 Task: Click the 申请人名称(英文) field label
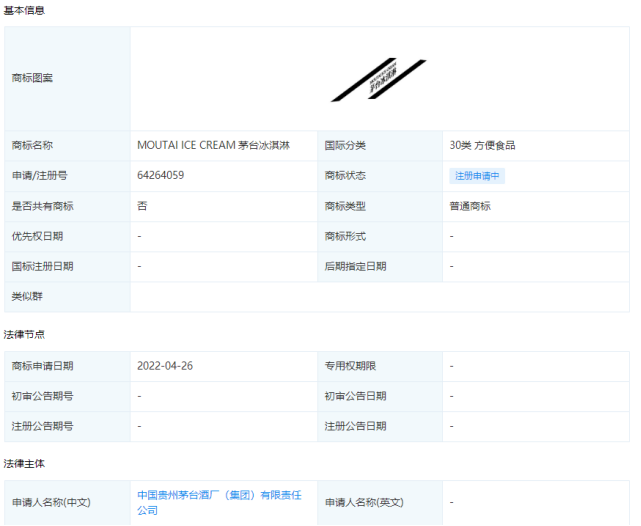[x=364, y=502]
